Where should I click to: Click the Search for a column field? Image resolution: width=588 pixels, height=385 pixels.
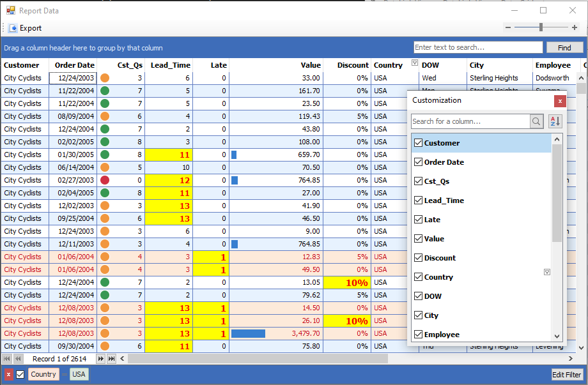(470, 121)
